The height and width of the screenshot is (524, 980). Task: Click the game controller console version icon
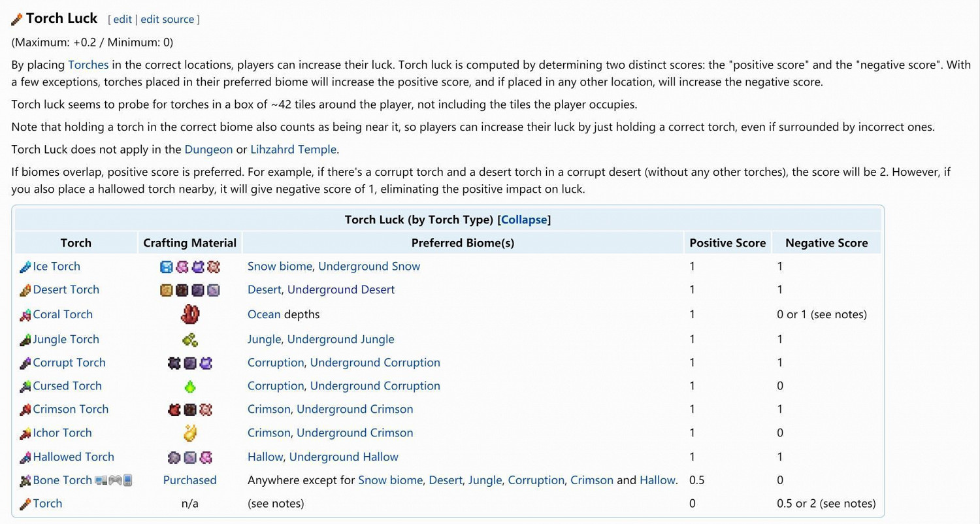pyautogui.click(x=115, y=480)
